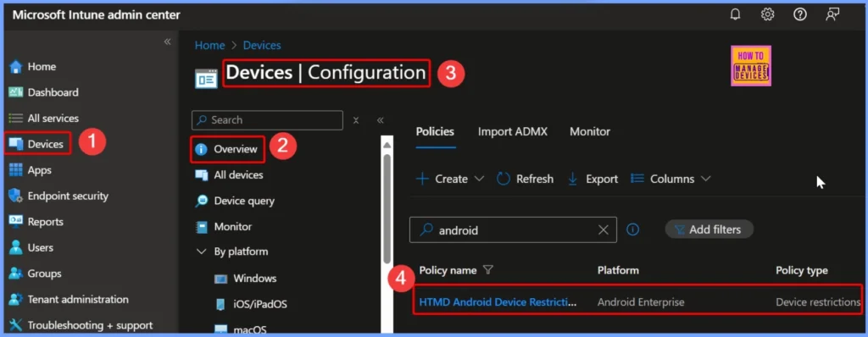
Task: Click the Devices Configuration blade icon
Action: click(x=207, y=78)
